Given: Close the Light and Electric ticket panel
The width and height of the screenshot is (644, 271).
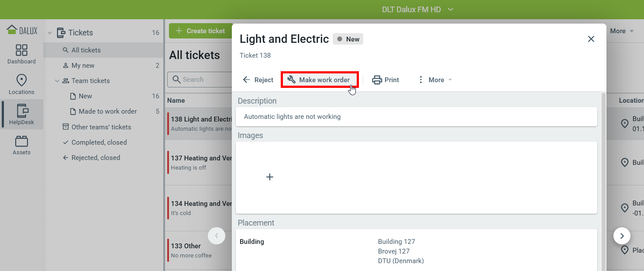Looking at the screenshot, I should point(591,39).
